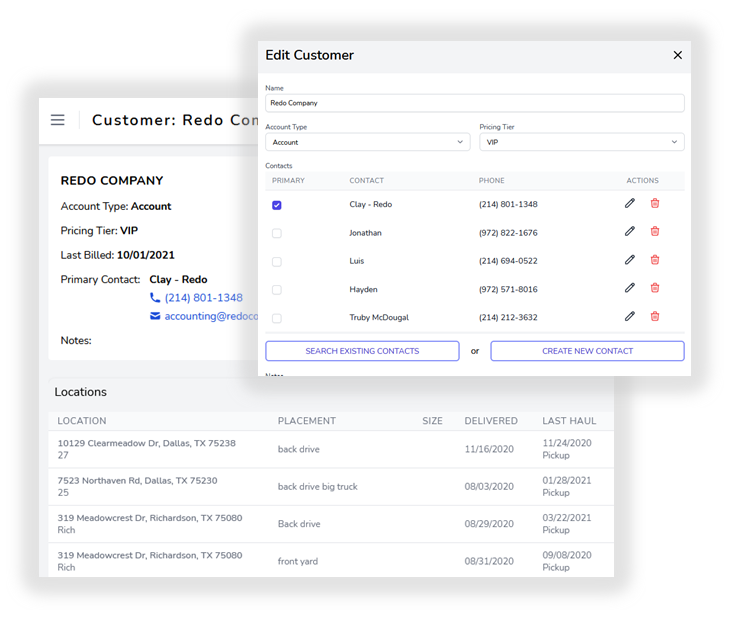738x625 pixels.
Task: Open 10129 Clearmeadow Dr location row
Action: 331,449
